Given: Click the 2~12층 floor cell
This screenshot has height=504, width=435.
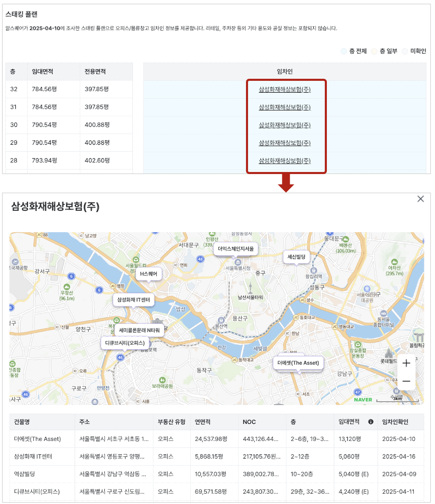Looking at the screenshot, I should 310,457.
